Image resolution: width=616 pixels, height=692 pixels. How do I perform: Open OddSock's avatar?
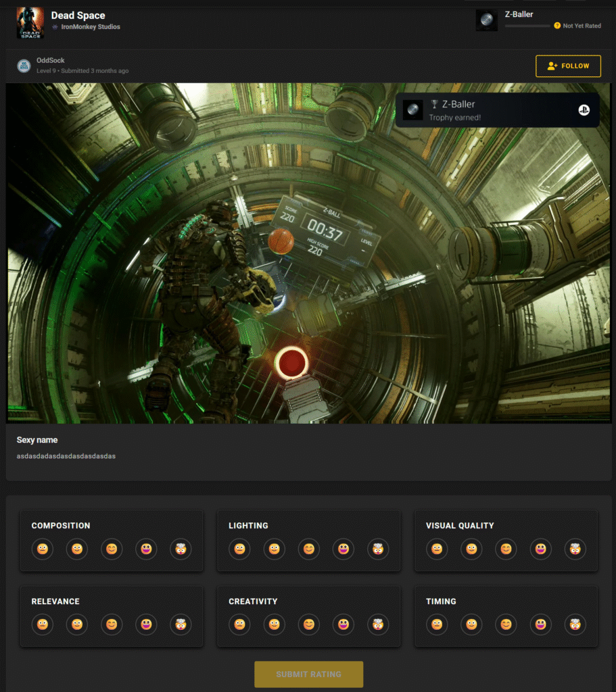[24, 66]
